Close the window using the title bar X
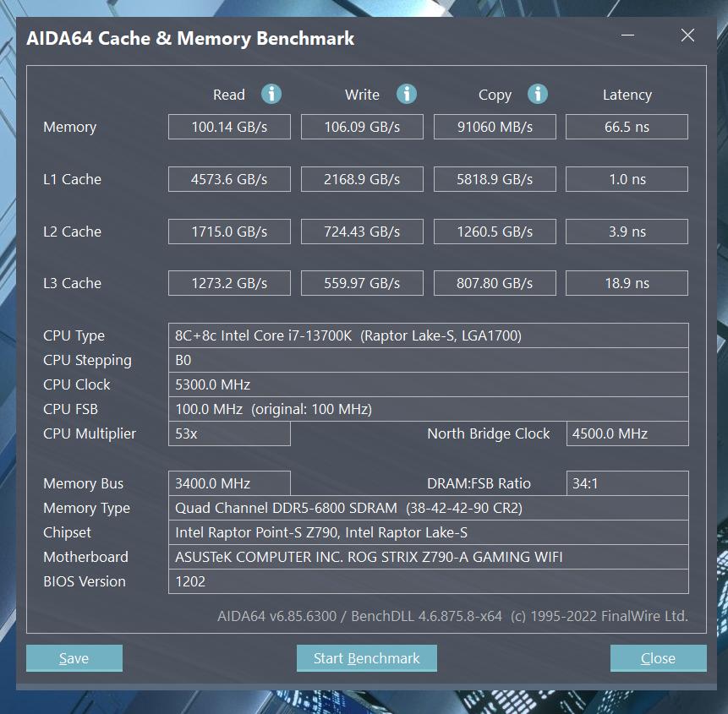The image size is (728, 714). 687,35
